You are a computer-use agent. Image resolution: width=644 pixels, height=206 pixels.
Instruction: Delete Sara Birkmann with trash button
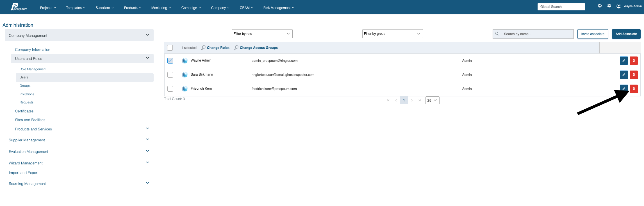(x=634, y=75)
